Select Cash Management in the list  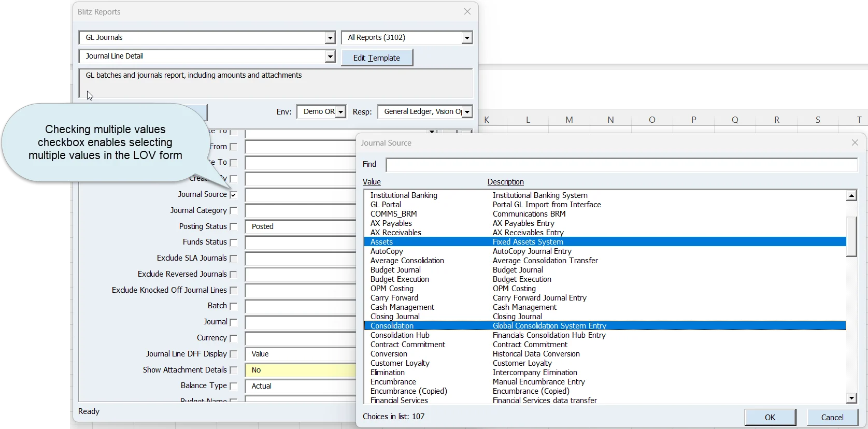click(605, 307)
